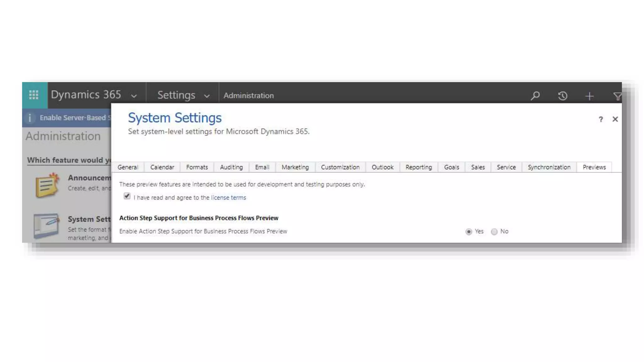Select No for Action Step Support
644x362 pixels.
point(494,232)
